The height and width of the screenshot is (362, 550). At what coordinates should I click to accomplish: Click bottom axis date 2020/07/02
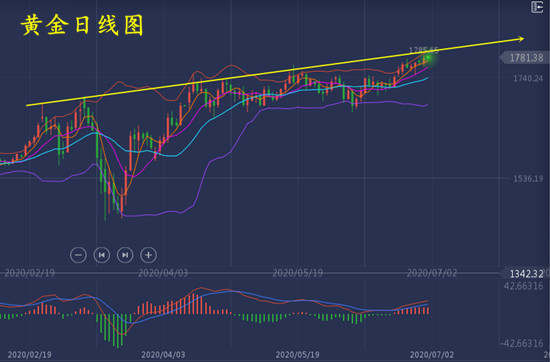point(432,355)
